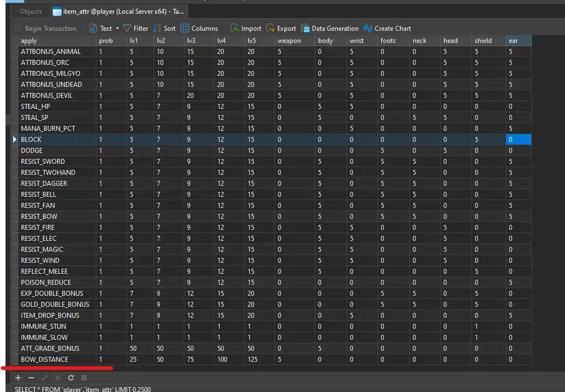Click the 'apply' column header
565x392 pixels.
point(57,41)
